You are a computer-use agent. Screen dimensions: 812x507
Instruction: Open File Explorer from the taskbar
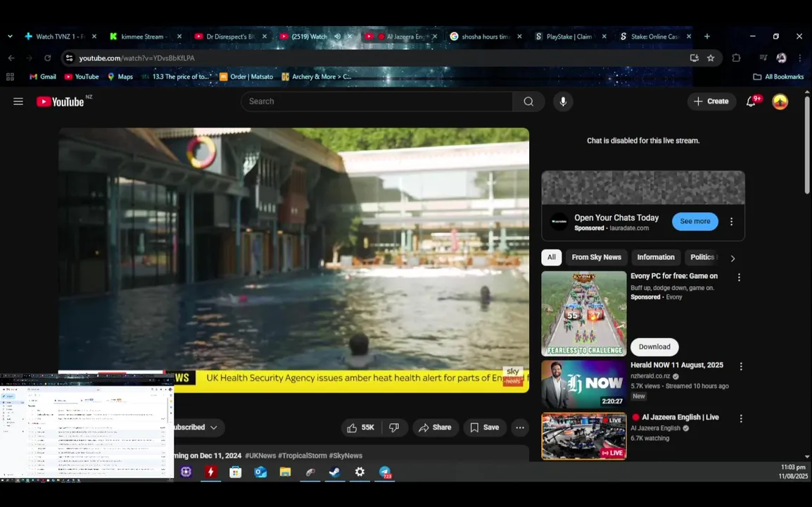click(x=286, y=472)
